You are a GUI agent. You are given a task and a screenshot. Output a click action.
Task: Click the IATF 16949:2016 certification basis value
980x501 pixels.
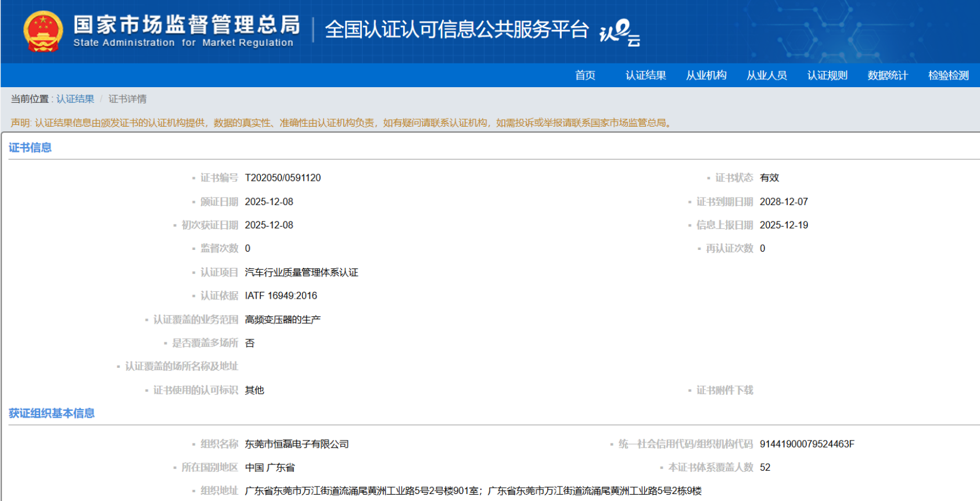pyautogui.click(x=281, y=296)
